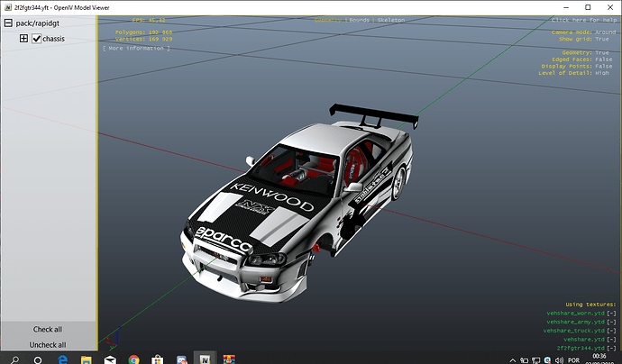Expand the chassis tree node
Image resolution: width=622 pixels, height=364 pixels.
[23, 40]
